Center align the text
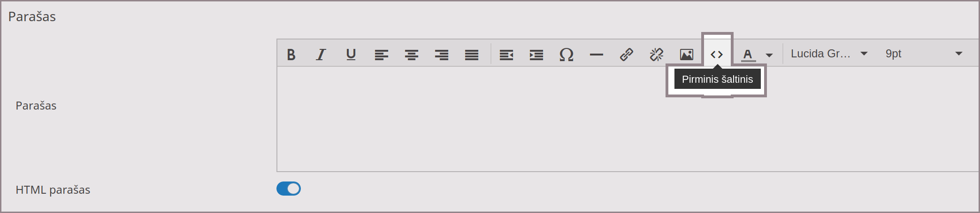 [411, 55]
